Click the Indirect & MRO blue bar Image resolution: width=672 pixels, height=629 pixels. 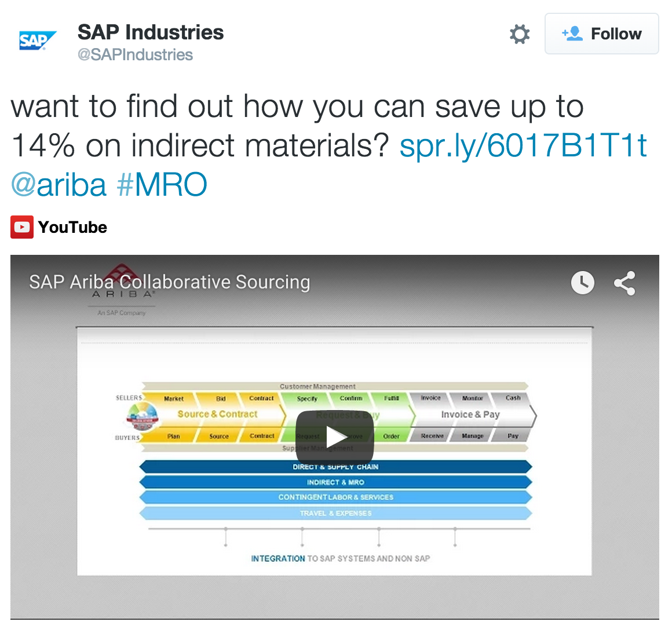(x=335, y=482)
